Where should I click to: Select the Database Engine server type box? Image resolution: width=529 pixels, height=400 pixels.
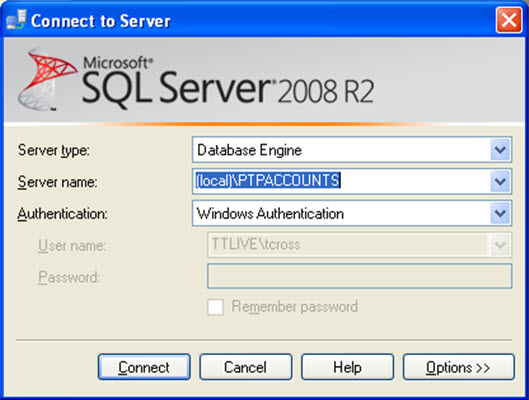pyautogui.click(x=352, y=150)
